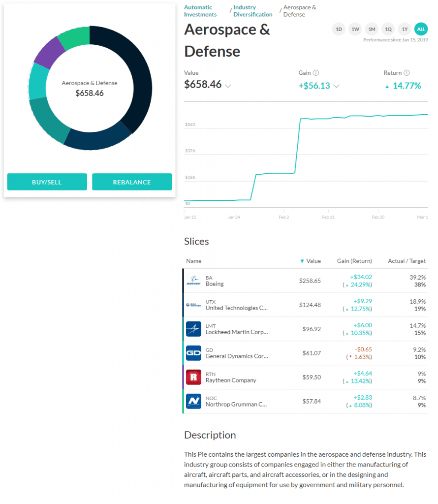Click the Lockheed Martin star logo
Viewport: 438px width, 504px height.
click(193, 329)
